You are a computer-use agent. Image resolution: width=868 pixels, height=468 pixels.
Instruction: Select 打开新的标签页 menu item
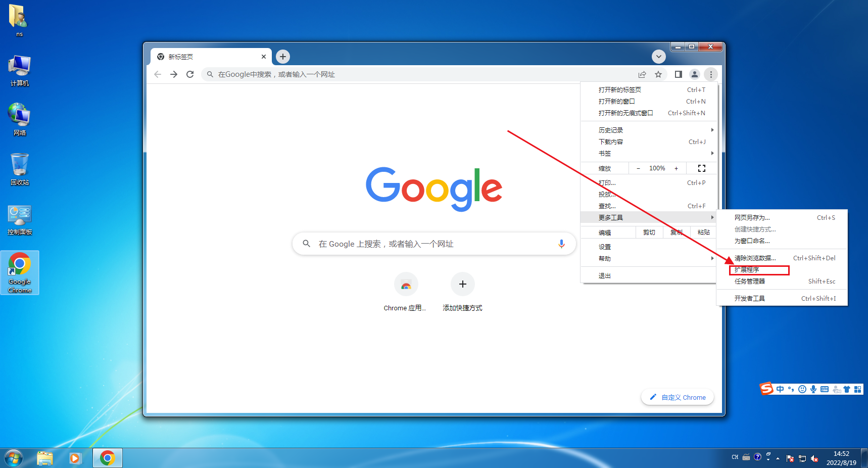coord(649,89)
